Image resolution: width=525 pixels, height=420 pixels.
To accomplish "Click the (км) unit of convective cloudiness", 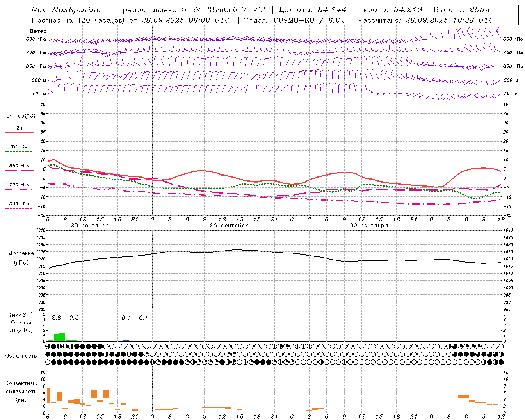I will pyautogui.click(x=21, y=399).
